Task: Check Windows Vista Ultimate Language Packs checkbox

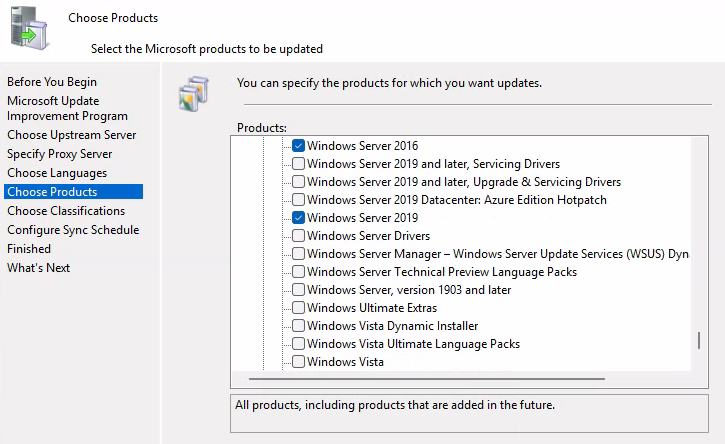Action: (298, 344)
